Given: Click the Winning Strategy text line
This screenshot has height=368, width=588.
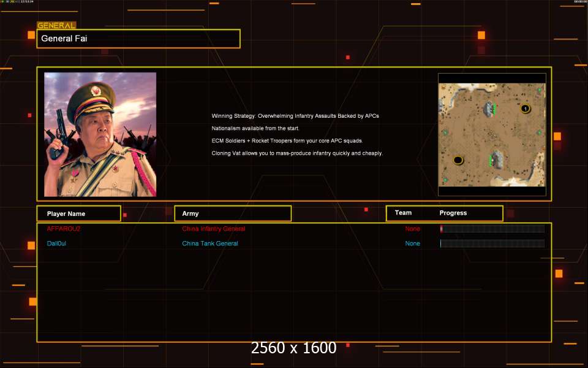Looking at the screenshot, I should pos(295,116).
